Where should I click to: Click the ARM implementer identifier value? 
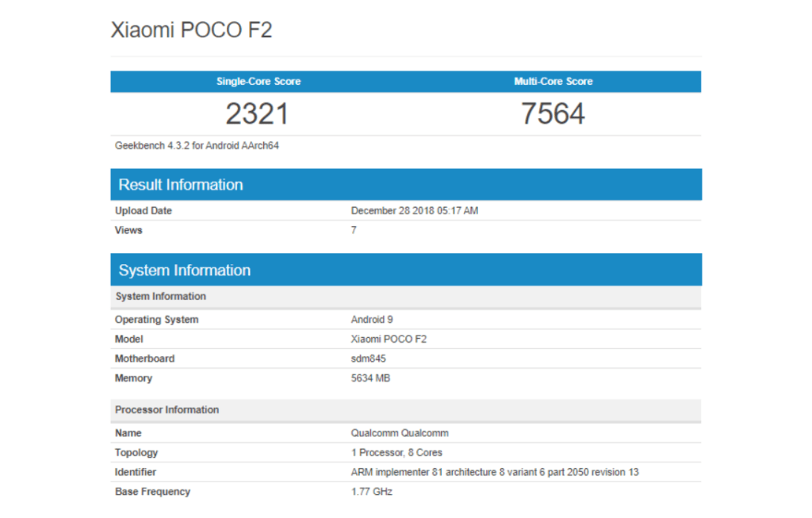pos(495,472)
